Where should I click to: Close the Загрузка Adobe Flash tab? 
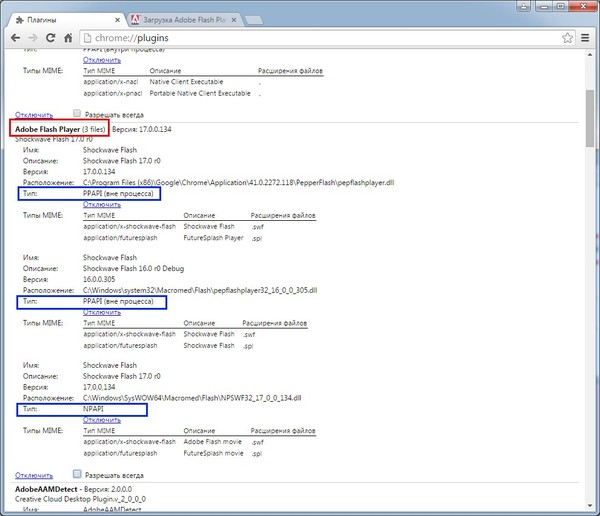[x=234, y=20]
